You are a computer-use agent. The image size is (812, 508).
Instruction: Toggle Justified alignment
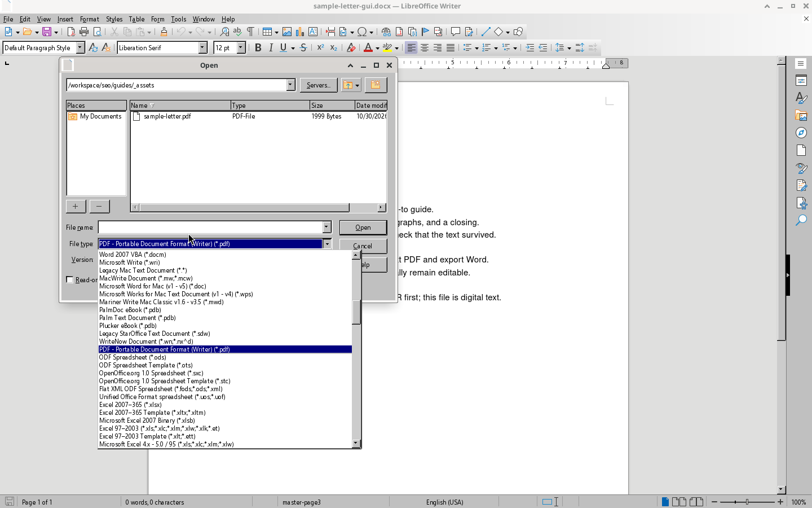tap(450, 48)
